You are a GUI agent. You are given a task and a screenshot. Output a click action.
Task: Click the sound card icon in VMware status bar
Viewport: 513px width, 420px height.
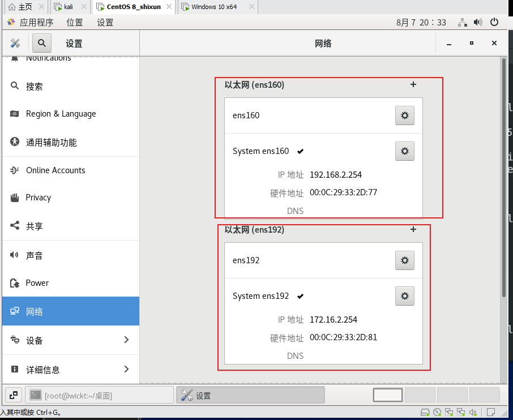point(473,412)
